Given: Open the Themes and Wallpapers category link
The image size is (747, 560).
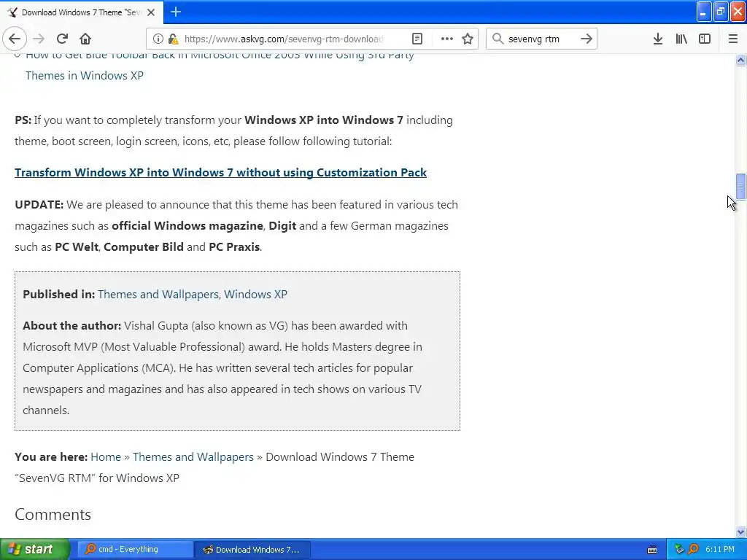Looking at the screenshot, I should pyautogui.click(x=158, y=295).
